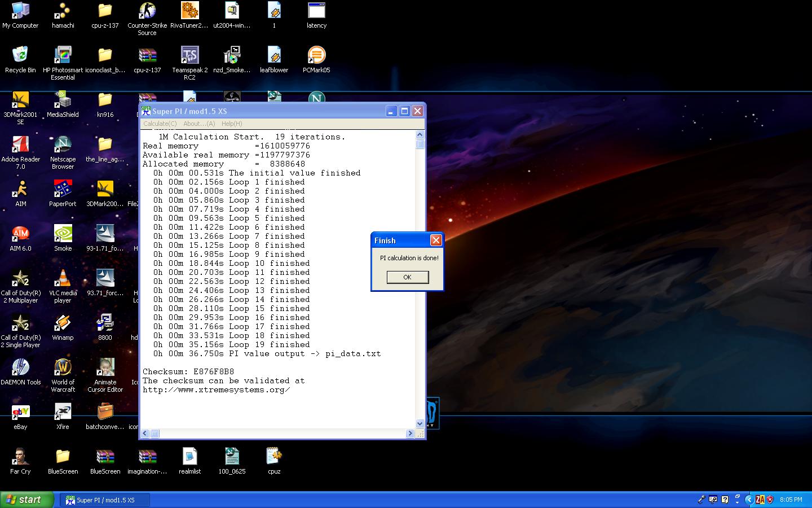
Task: Select the Winamp desktop icon
Action: tap(63, 327)
